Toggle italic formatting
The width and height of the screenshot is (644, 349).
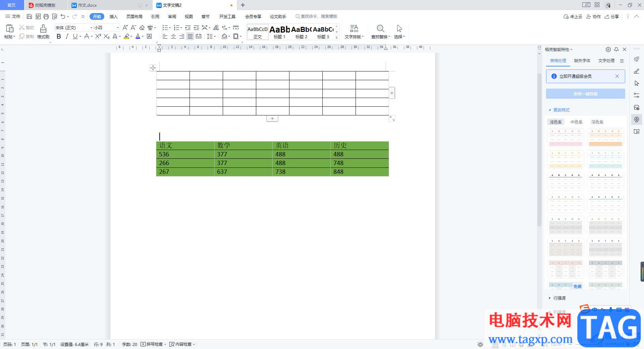[67, 36]
